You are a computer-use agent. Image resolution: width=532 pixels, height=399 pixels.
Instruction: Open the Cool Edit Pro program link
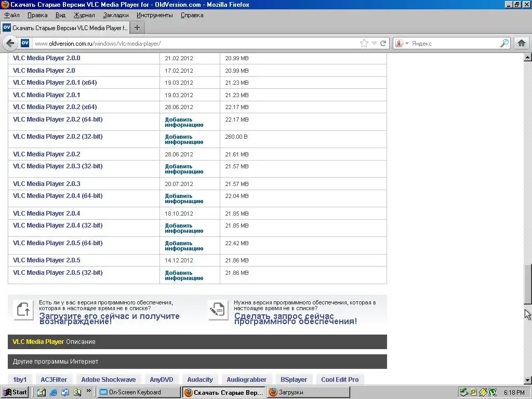pyautogui.click(x=340, y=380)
